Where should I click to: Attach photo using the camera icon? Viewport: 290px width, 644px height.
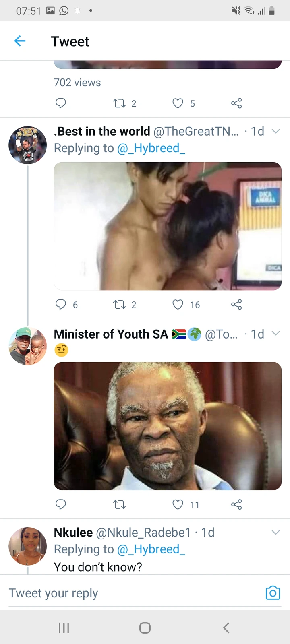pyautogui.click(x=273, y=593)
